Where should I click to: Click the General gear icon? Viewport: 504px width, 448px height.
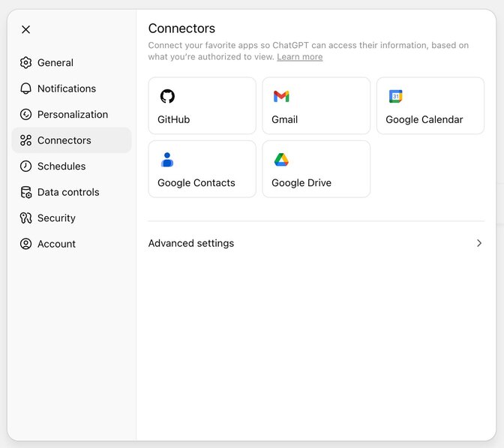(25, 63)
